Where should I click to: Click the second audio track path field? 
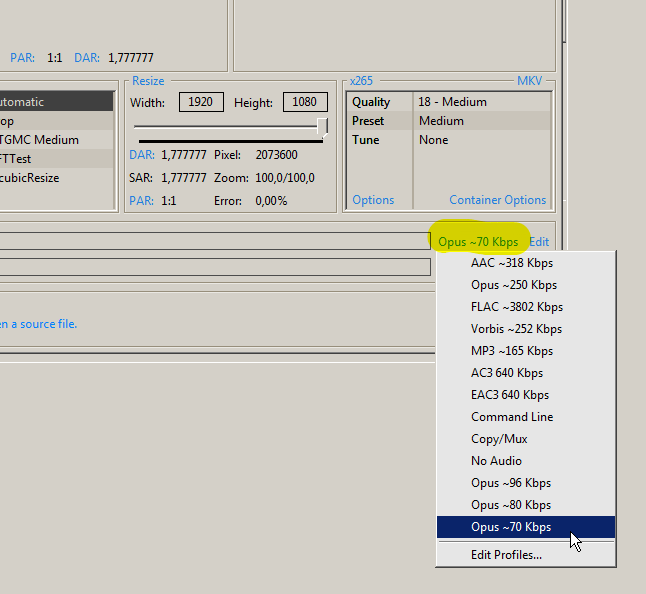215,267
